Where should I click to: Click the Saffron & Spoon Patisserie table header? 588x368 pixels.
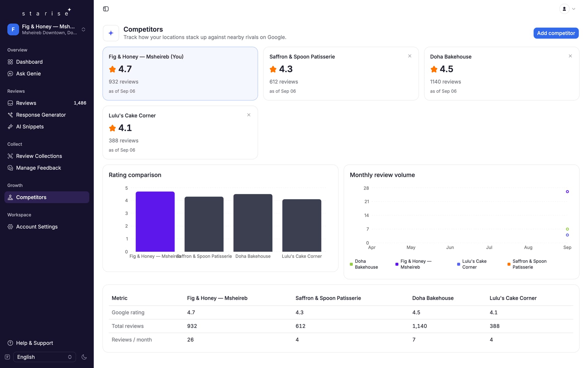click(328, 298)
